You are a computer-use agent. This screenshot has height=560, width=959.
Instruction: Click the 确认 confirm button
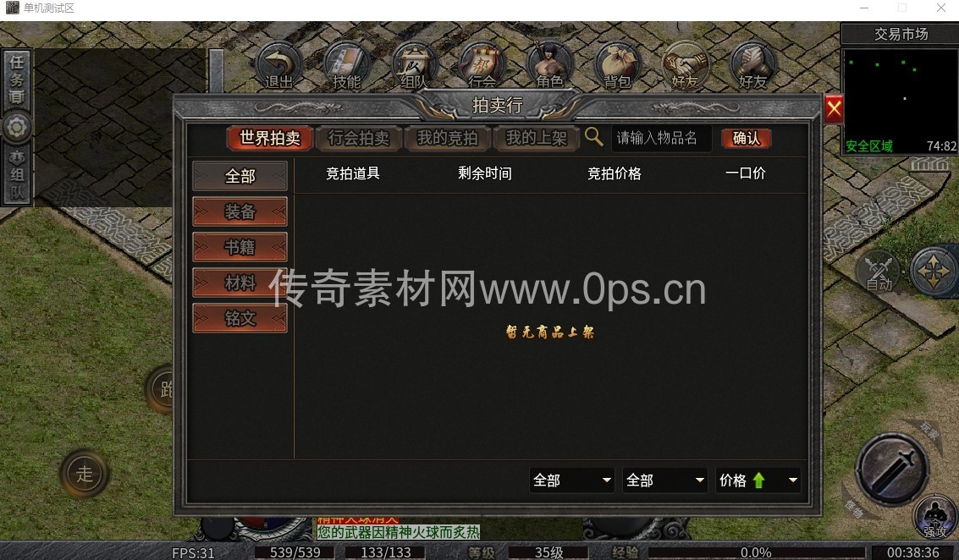[747, 138]
